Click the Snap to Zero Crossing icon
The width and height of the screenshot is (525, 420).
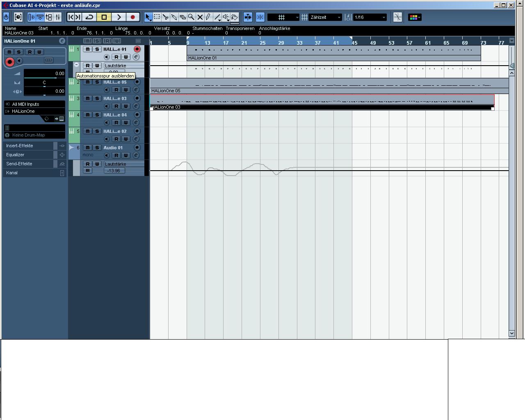click(x=397, y=17)
